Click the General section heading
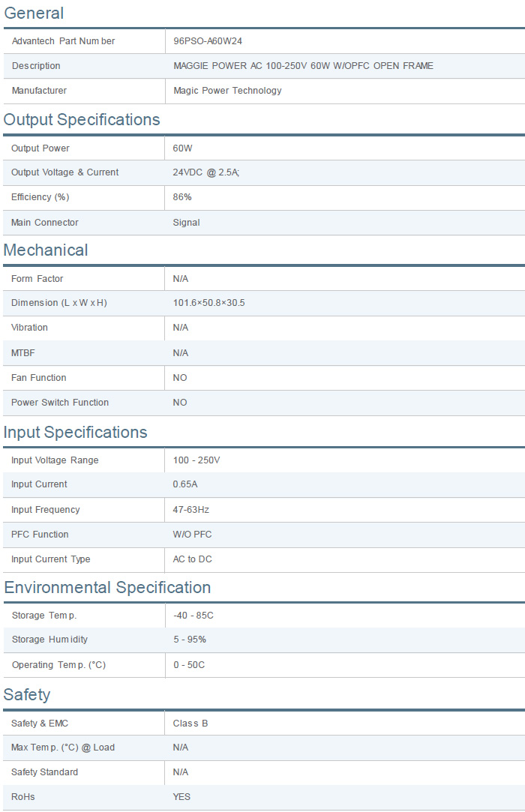Viewport: 525px width, 812px height. coord(34,13)
